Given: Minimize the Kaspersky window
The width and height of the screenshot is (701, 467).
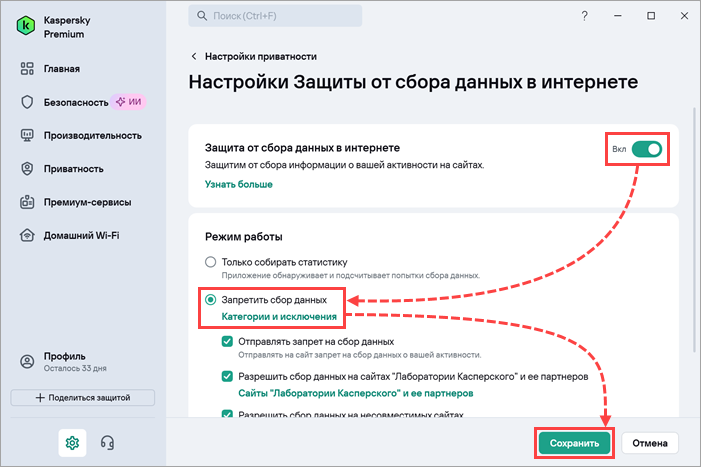Looking at the screenshot, I should 618,16.
